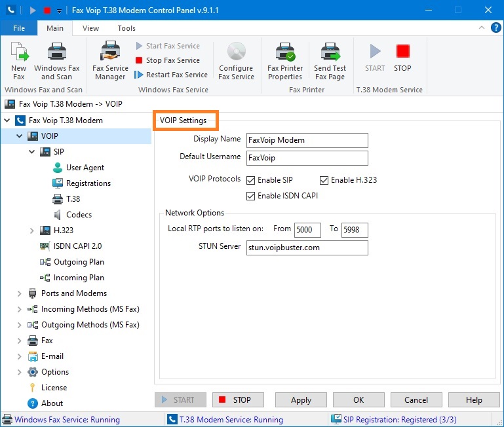Select the H.323 tree node

click(x=64, y=231)
